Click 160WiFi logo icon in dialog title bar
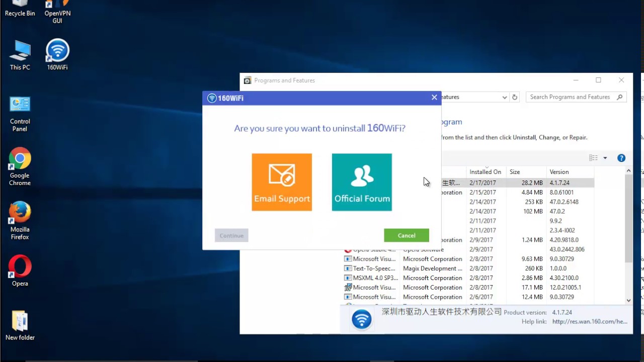Viewport: 644px width, 362px height. pyautogui.click(x=212, y=98)
